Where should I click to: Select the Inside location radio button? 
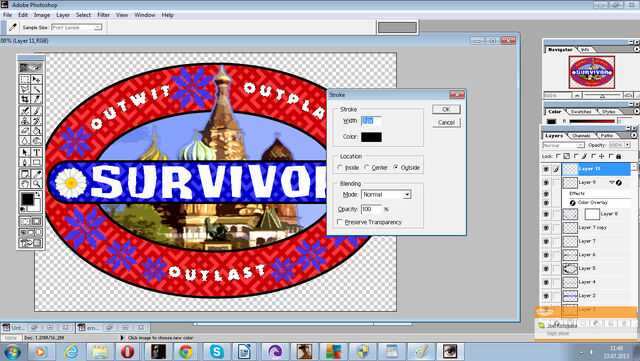click(340, 167)
